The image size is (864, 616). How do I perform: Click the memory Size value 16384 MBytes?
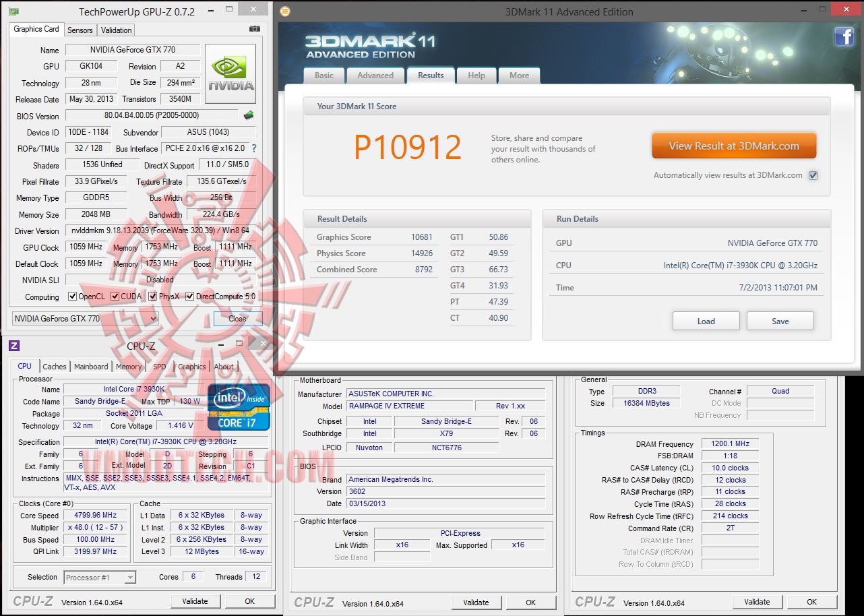646,403
